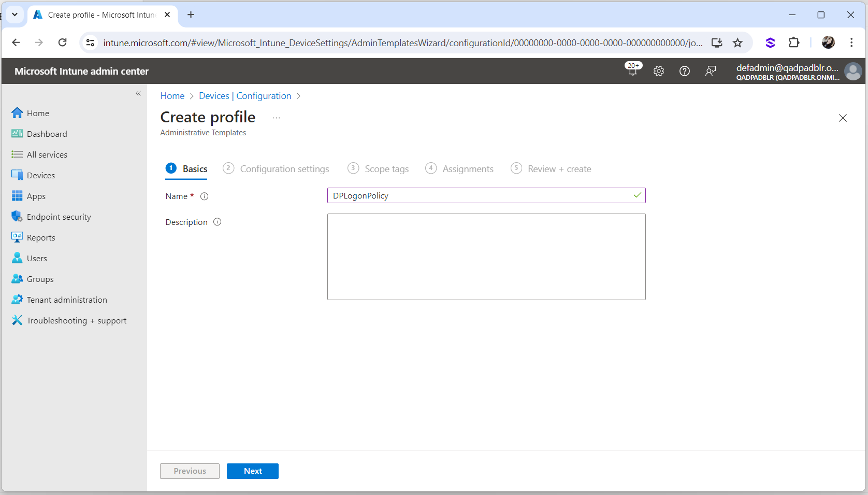Open Groups in the sidebar
The height and width of the screenshot is (495, 868).
click(33, 279)
